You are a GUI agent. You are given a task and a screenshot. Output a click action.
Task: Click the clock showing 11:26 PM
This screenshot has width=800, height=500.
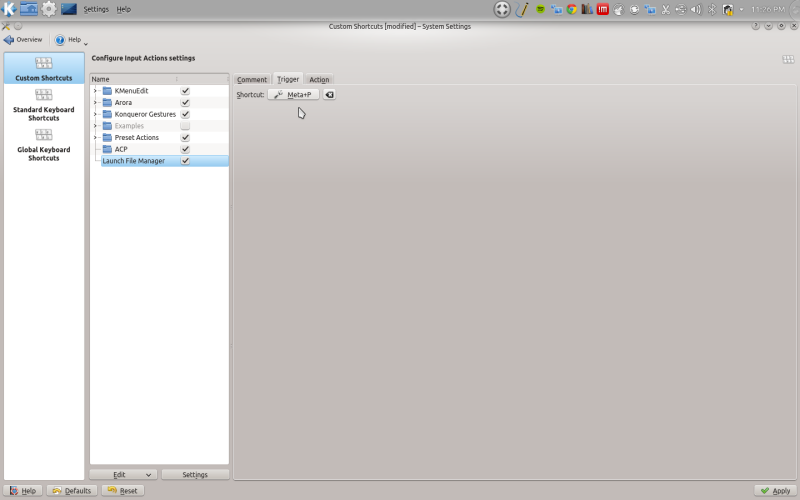pyautogui.click(x=768, y=9)
